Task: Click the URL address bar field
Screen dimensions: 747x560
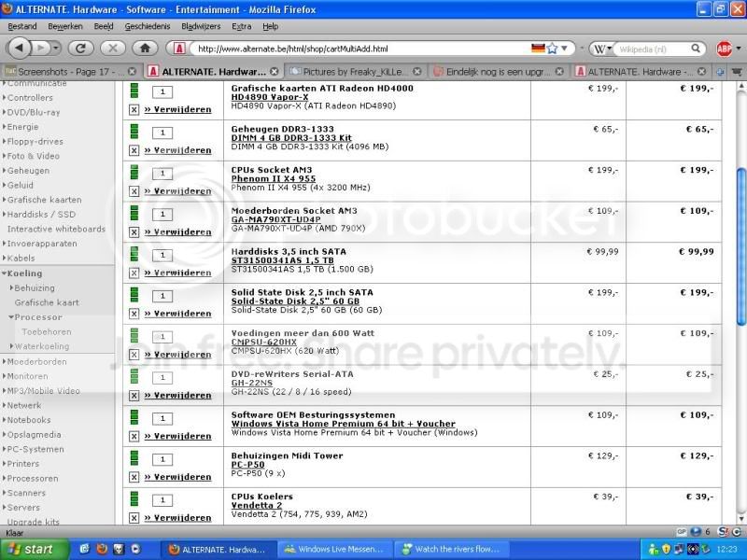Action: [x=362, y=49]
